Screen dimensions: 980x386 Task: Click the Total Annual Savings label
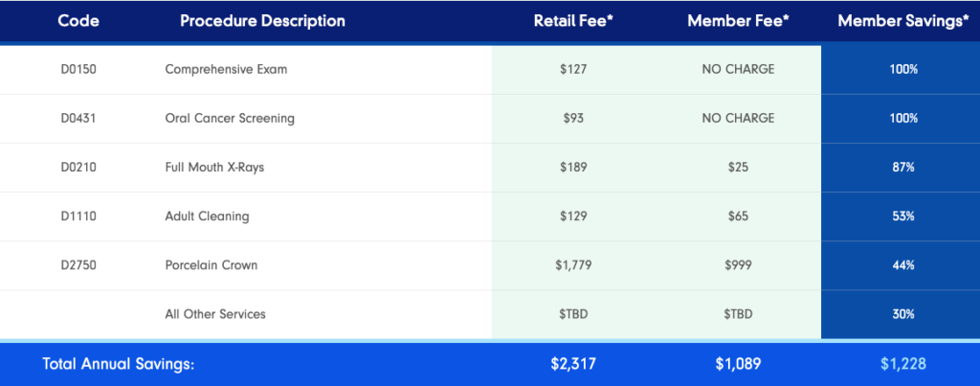tap(118, 364)
